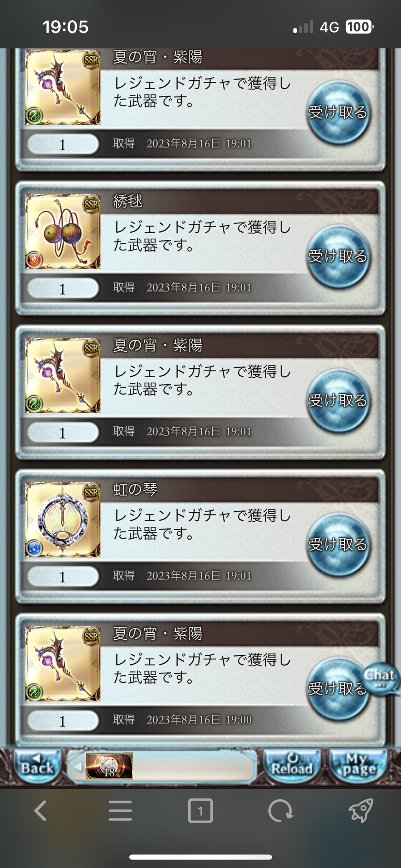Tap the footer shortcut thumbnail labeled 18
Viewport: 401px width, 868px height.
[x=109, y=766]
